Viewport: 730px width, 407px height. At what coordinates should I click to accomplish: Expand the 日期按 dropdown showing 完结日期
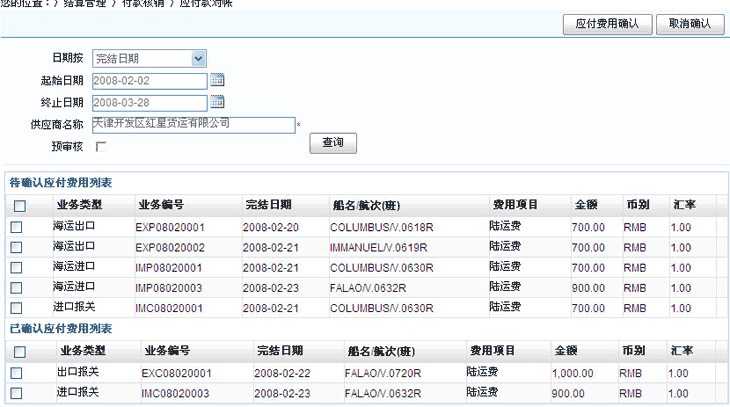tap(198, 59)
